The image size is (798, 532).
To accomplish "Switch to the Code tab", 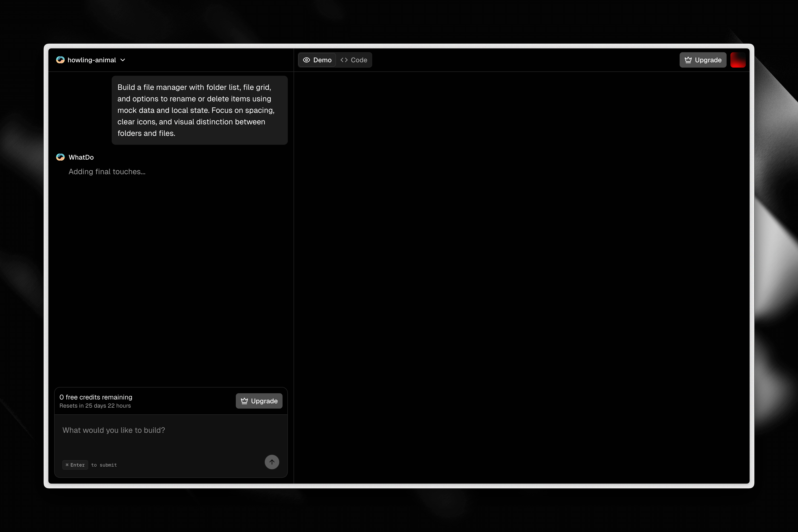I will 354,60.
